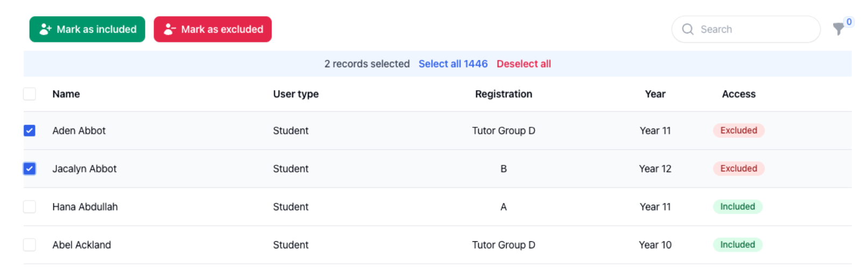Click the Registration column header

(503, 94)
